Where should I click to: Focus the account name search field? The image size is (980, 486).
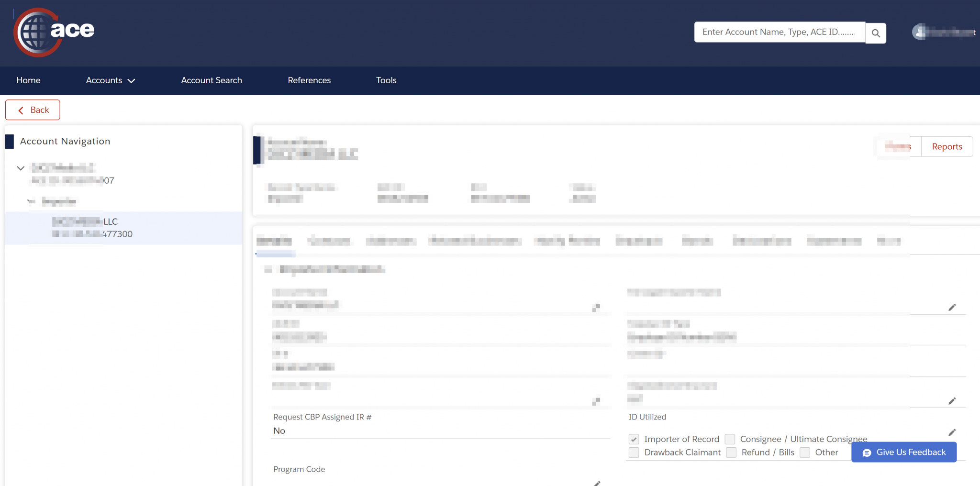tap(779, 32)
